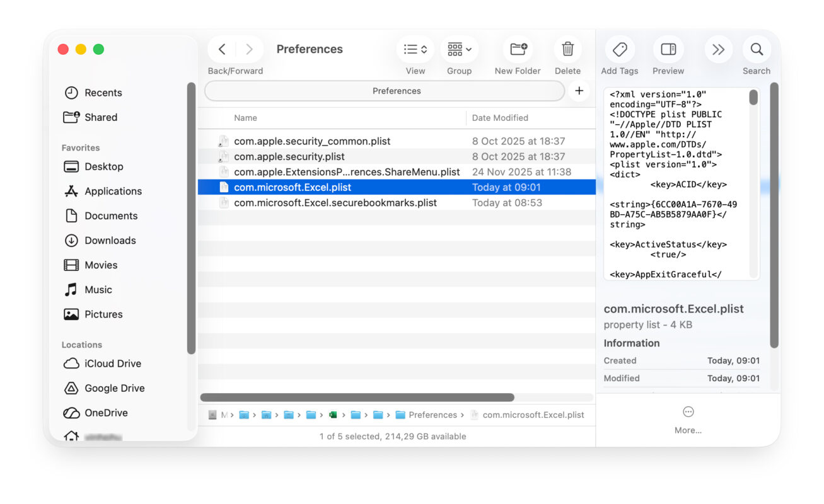Click file icon of com.microsoft.Excel.securebookmarks.plist
Viewport: 824px width, 504px height.
(223, 203)
